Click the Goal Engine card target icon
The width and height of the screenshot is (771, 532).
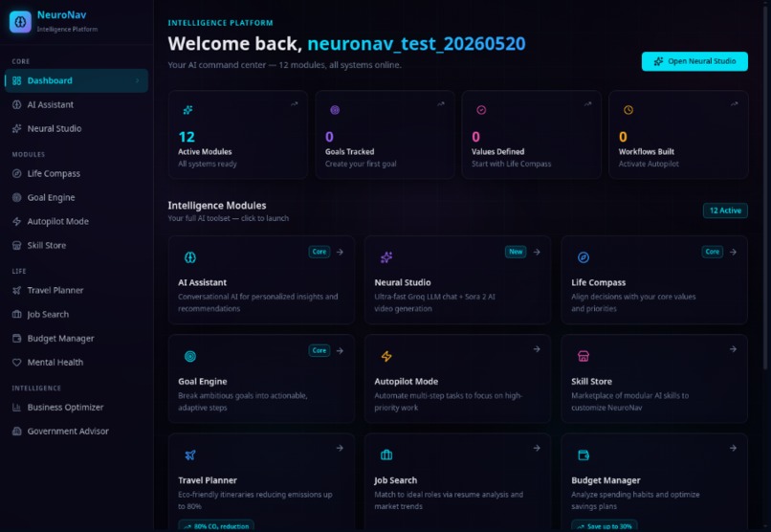click(190, 357)
